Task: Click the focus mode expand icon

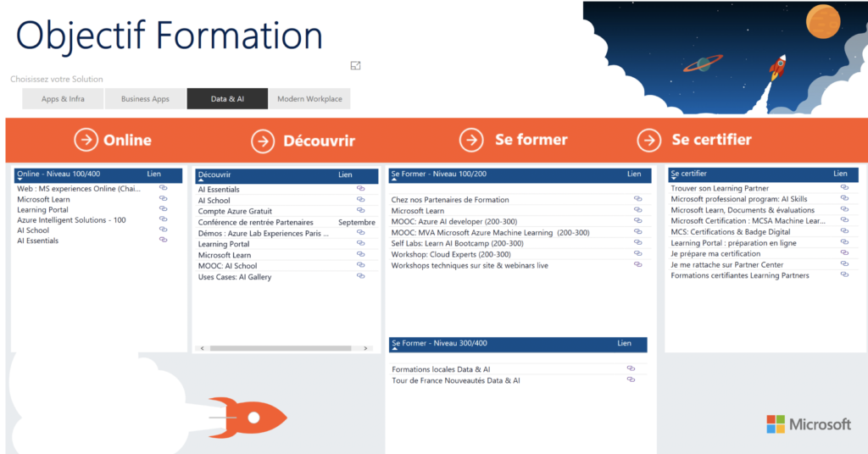Action: pyautogui.click(x=355, y=66)
